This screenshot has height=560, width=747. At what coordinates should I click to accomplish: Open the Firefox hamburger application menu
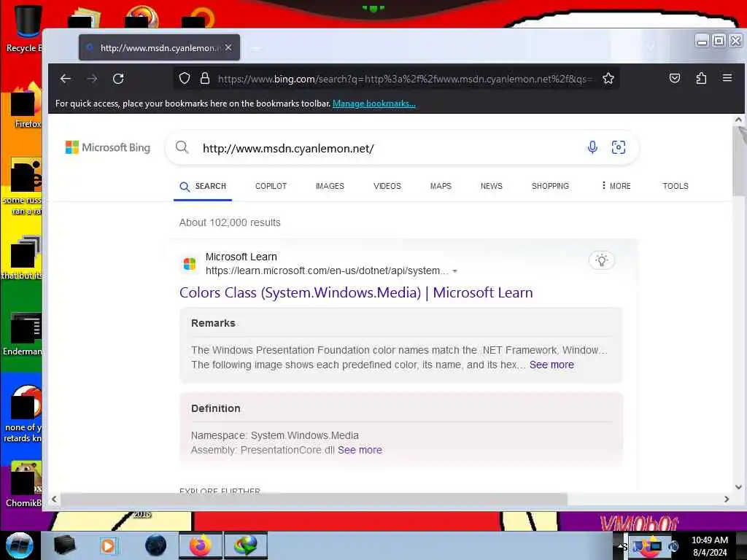[727, 77]
